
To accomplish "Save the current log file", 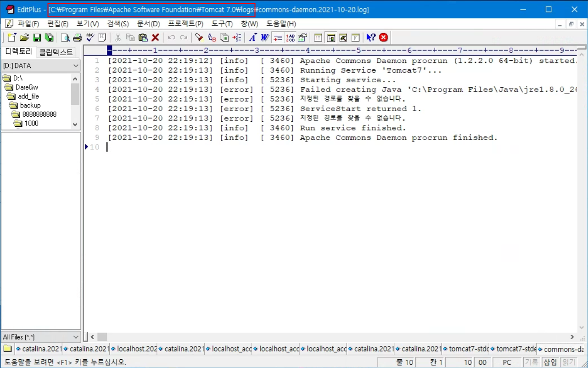I will point(37,38).
